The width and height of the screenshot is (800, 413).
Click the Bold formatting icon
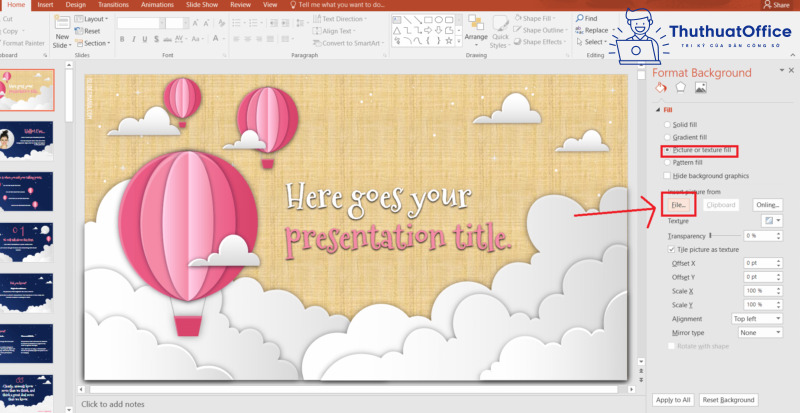click(x=121, y=40)
